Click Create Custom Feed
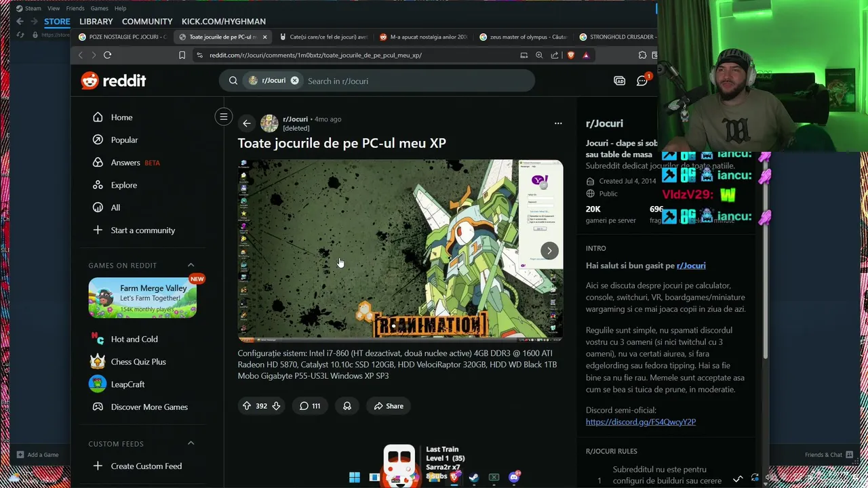This screenshot has width=868, height=488. [147, 466]
